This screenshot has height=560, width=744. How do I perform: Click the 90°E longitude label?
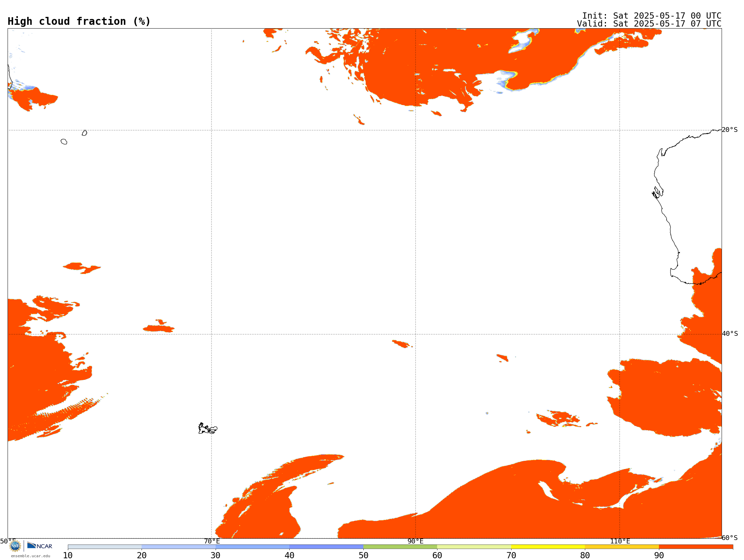pos(415,541)
